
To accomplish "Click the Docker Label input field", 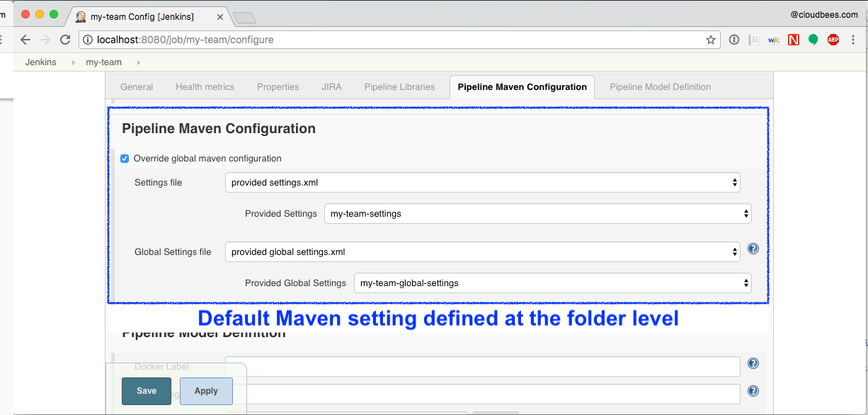I will (x=483, y=367).
